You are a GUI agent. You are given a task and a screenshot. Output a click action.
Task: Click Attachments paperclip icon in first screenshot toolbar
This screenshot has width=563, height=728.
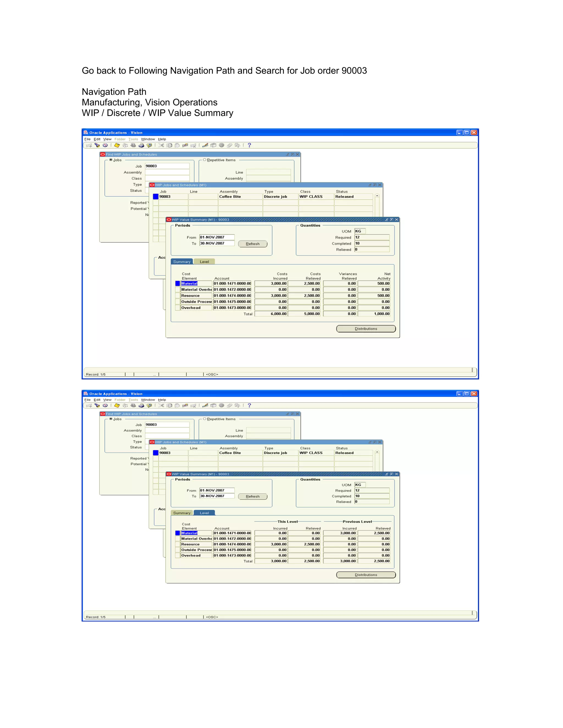[230, 145]
